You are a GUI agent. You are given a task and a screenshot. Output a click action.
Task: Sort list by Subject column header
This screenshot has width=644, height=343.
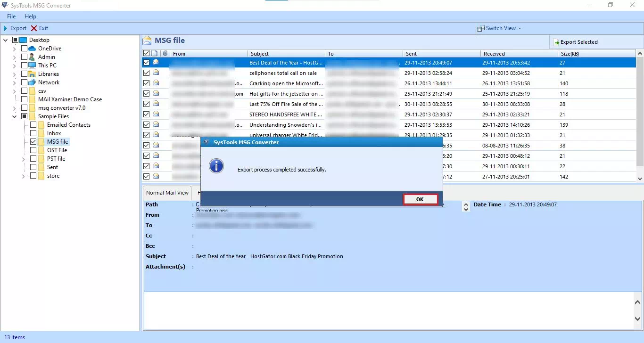tap(286, 54)
